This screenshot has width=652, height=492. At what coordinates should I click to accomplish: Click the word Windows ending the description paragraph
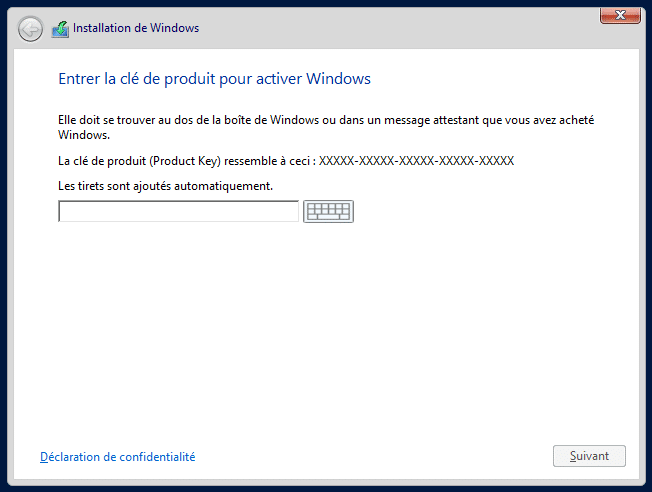(84, 135)
